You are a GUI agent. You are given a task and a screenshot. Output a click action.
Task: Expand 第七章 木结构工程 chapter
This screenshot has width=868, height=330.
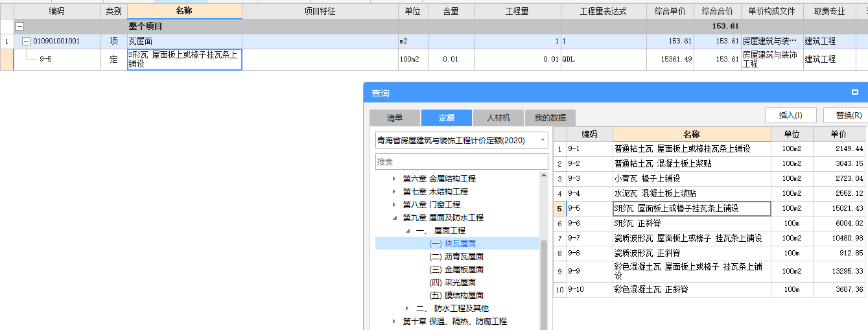click(393, 191)
